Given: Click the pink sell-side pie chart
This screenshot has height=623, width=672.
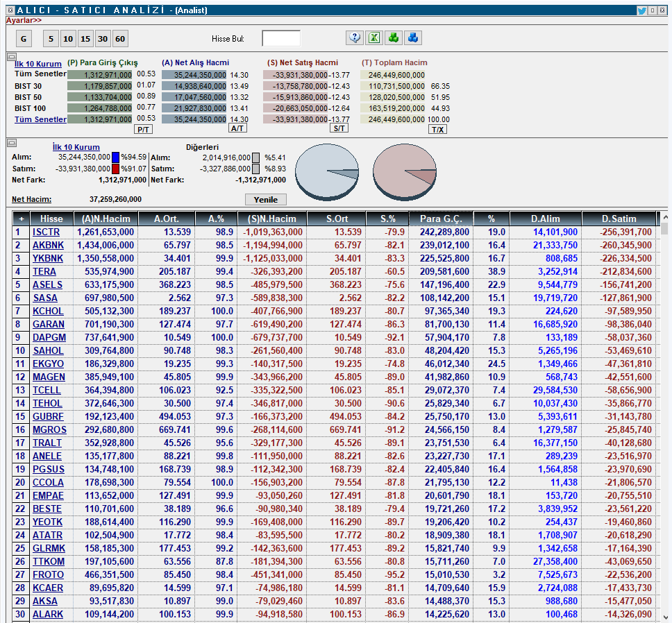Looking at the screenshot, I should [405, 172].
